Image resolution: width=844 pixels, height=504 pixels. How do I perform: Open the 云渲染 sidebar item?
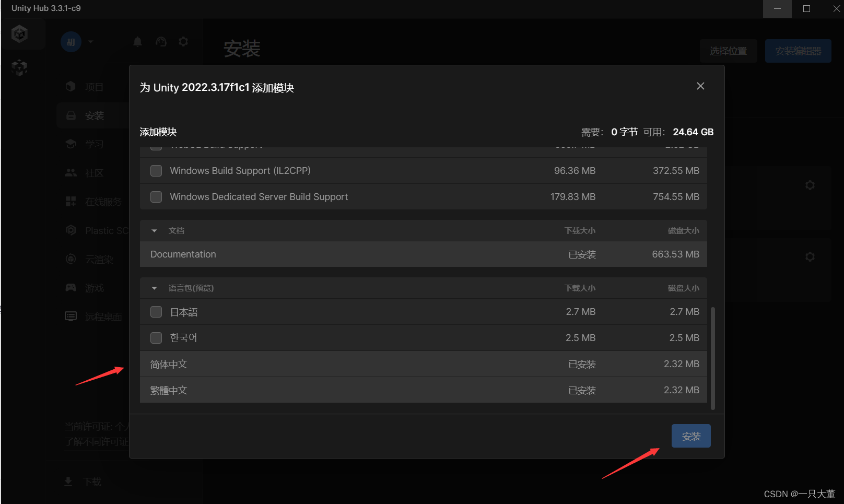point(99,259)
